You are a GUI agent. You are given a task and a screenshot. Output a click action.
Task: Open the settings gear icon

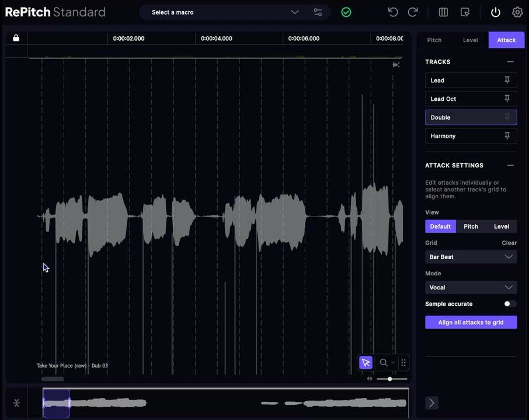[x=517, y=12]
